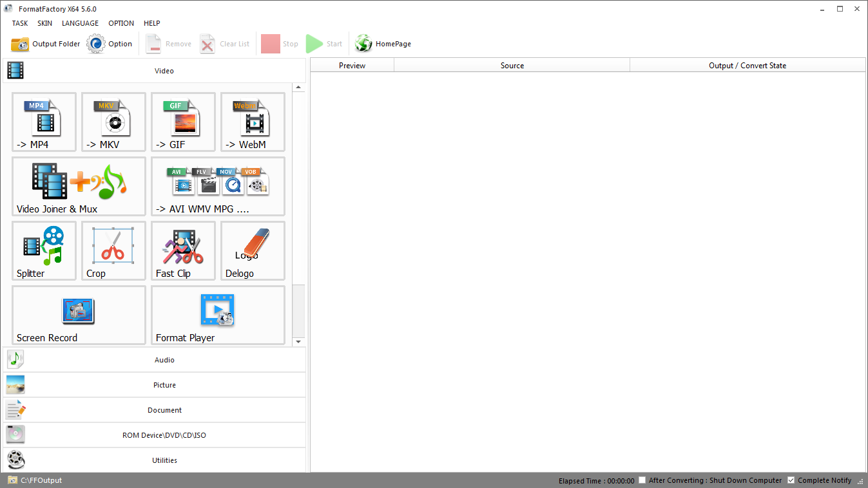Open Format Player
Screen dimensions: 868x488
click(x=218, y=315)
